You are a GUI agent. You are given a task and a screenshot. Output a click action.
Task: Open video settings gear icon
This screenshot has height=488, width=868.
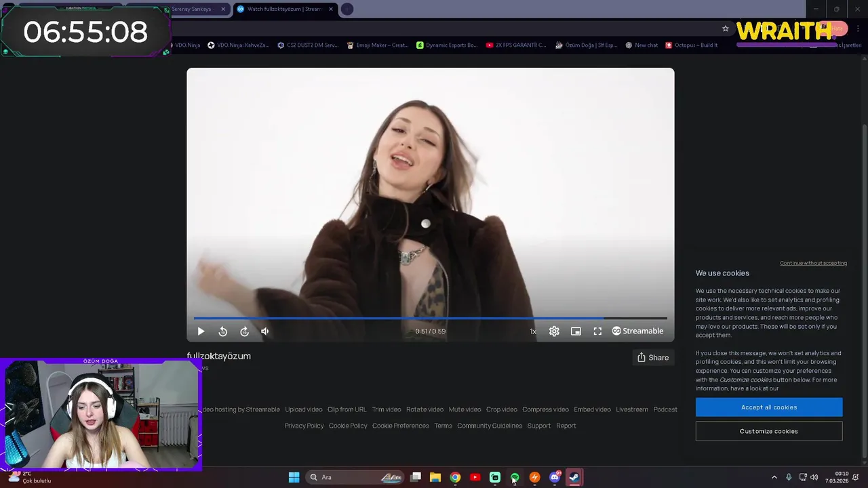554,331
